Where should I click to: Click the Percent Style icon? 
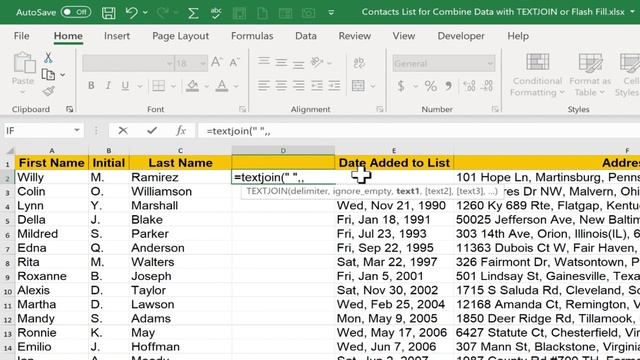click(431, 86)
